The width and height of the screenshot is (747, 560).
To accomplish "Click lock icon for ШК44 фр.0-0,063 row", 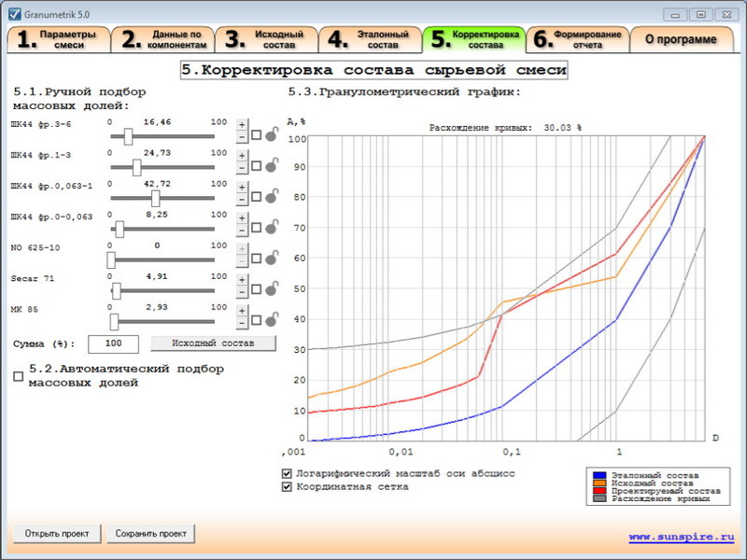I will pos(272,227).
